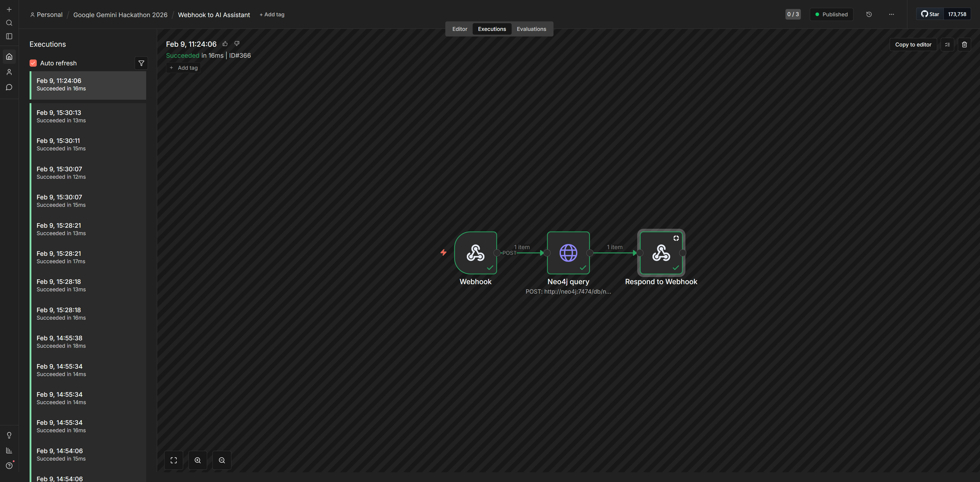Screen dimensions: 980x482
Task: Switch to the Editor tab
Action: coord(459,29)
